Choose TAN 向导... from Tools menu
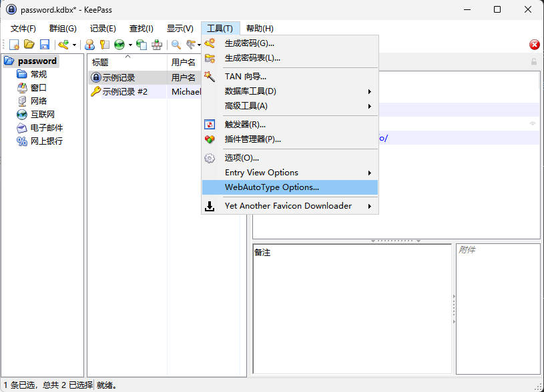544x392 pixels. [x=290, y=77]
